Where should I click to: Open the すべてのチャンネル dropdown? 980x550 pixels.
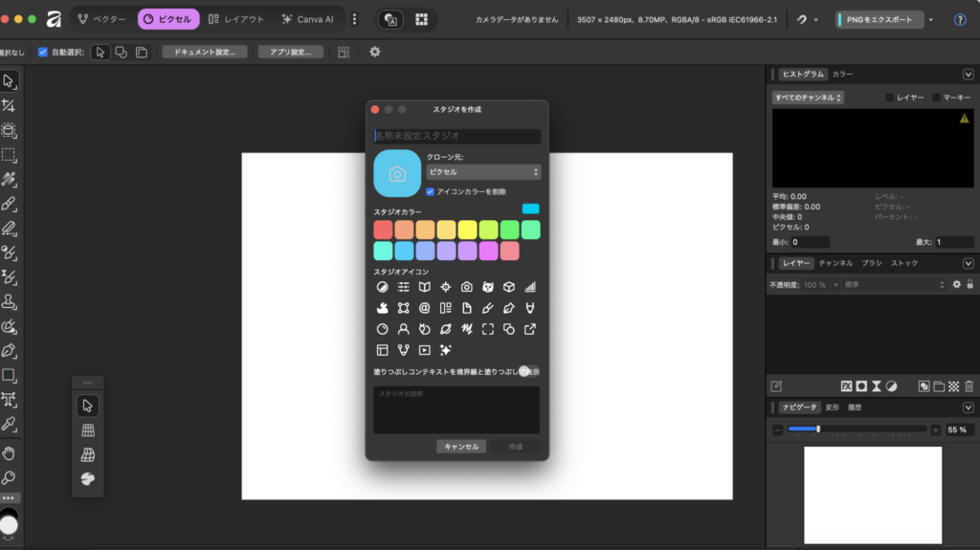808,98
